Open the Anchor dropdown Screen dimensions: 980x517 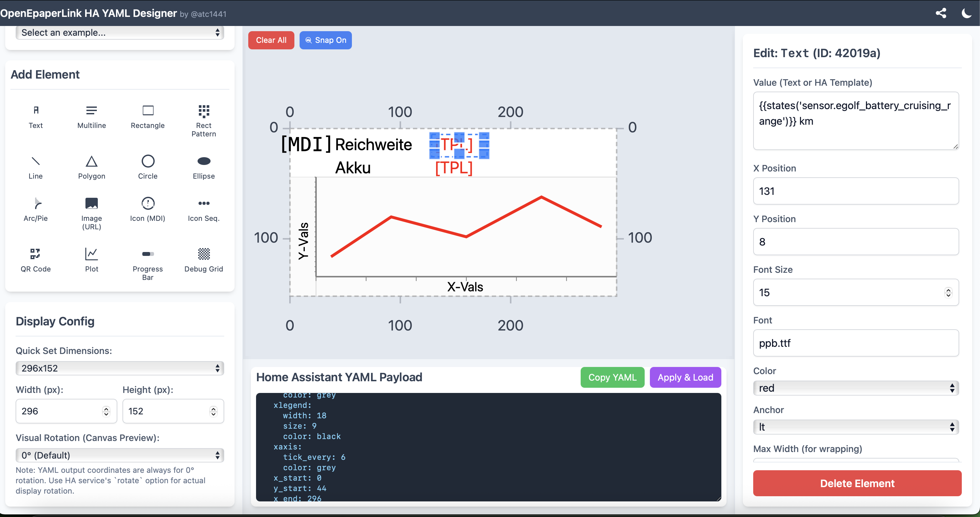point(856,427)
